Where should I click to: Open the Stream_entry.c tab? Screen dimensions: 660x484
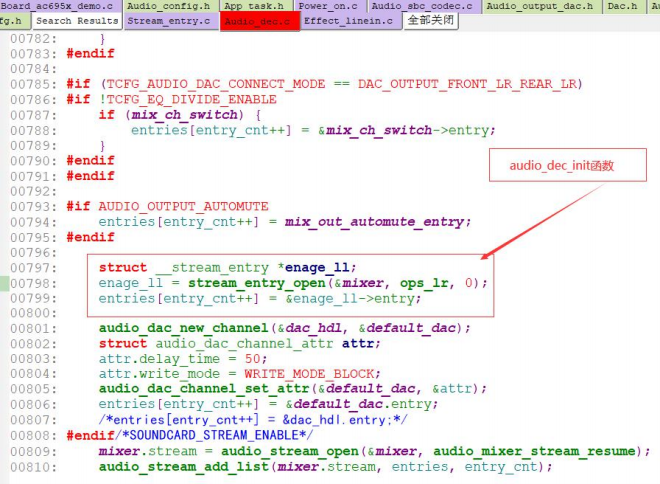coord(171,21)
